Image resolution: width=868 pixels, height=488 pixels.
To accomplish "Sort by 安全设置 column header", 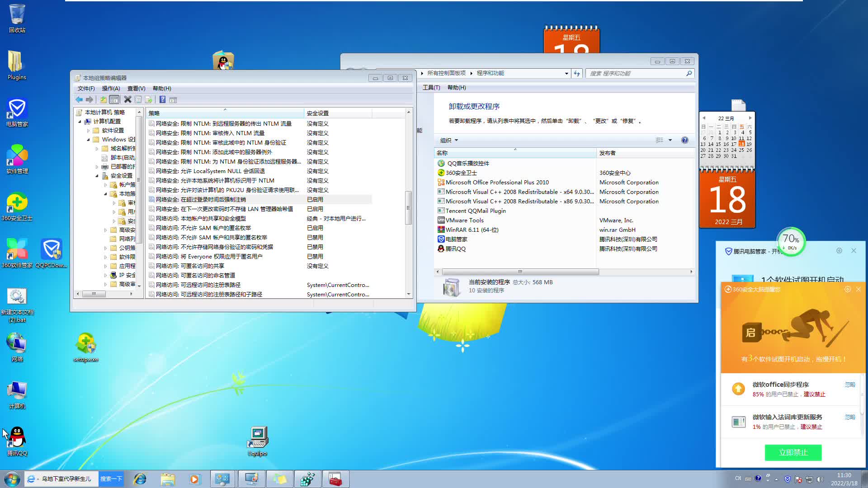I will tap(338, 113).
